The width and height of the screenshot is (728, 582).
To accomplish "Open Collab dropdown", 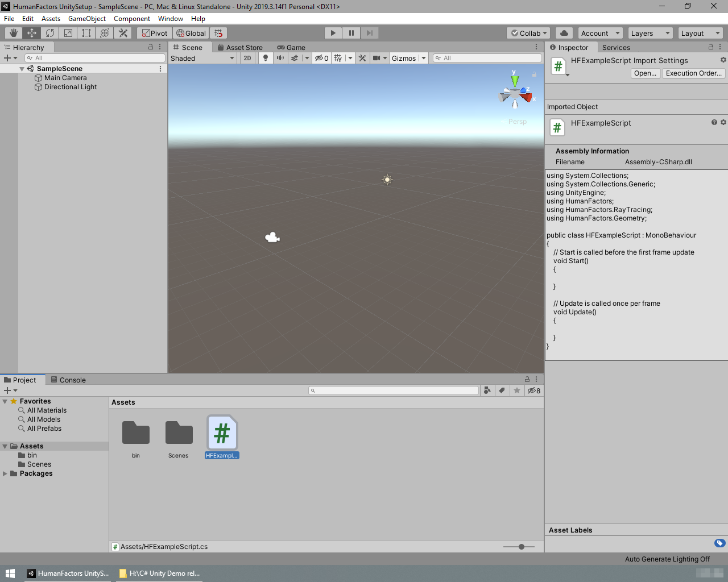I will tap(528, 33).
